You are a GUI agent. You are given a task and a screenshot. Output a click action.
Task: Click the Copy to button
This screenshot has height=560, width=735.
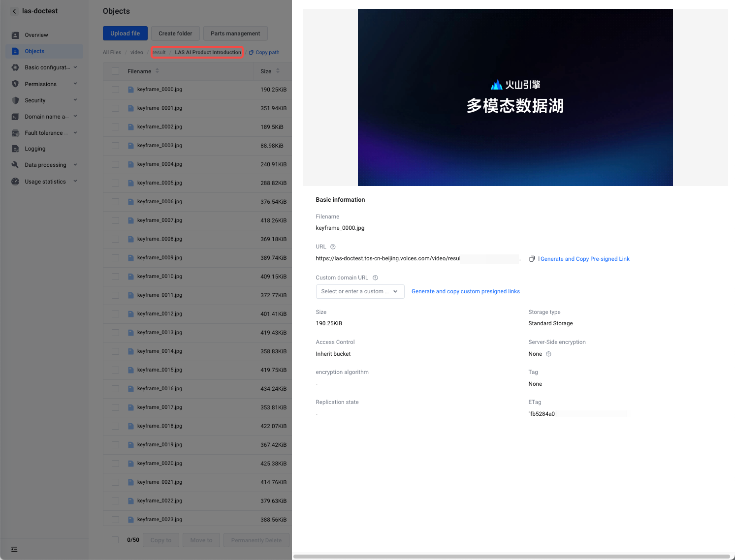click(x=161, y=540)
